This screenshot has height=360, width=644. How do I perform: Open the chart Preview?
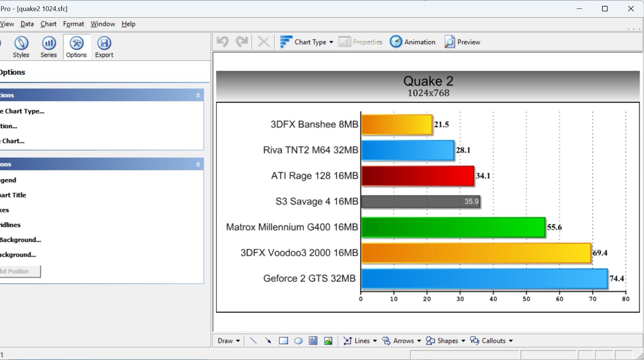pos(462,42)
